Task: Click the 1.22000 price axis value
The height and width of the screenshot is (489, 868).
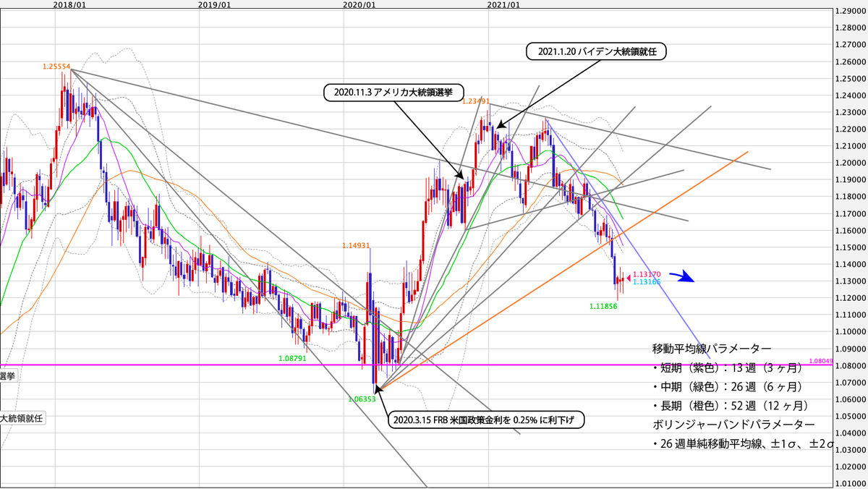Action: (x=851, y=129)
